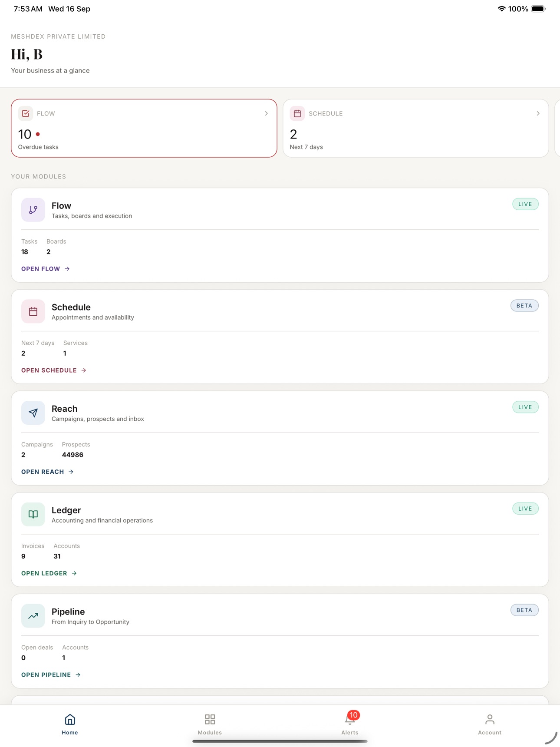Click "MESHDEX PRIVATE LIMITED" company name
Screen dimensions: 560x747
click(x=58, y=36)
